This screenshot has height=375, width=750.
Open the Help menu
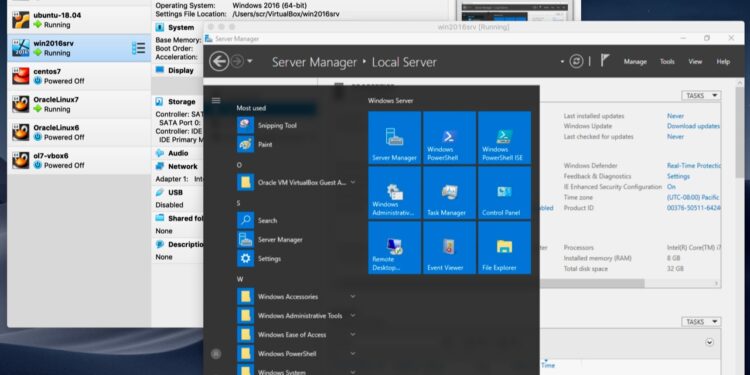click(x=723, y=62)
